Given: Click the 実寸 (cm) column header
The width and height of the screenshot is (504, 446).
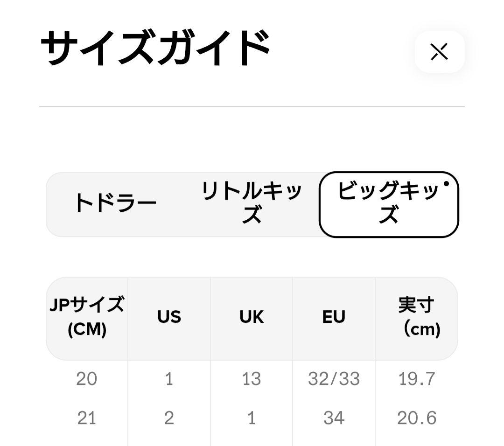Looking at the screenshot, I should pyautogui.click(x=416, y=317).
